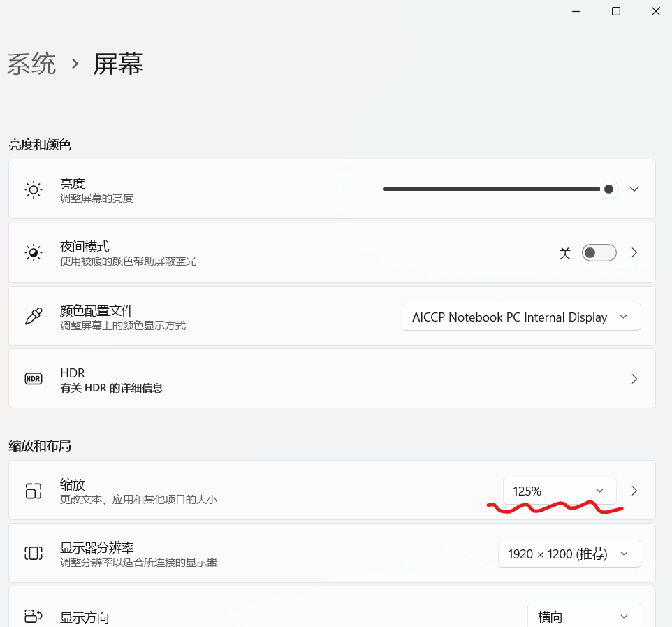Click the 亮度和颜色 section heading
672x627 pixels.
coord(40,145)
